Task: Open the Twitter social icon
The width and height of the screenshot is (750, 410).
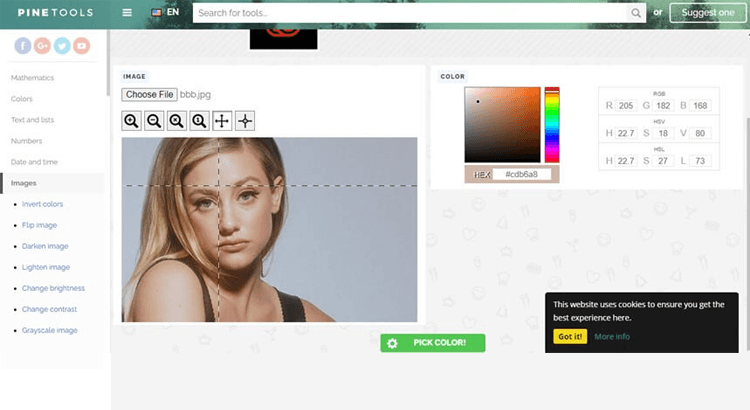Action: (x=62, y=45)
